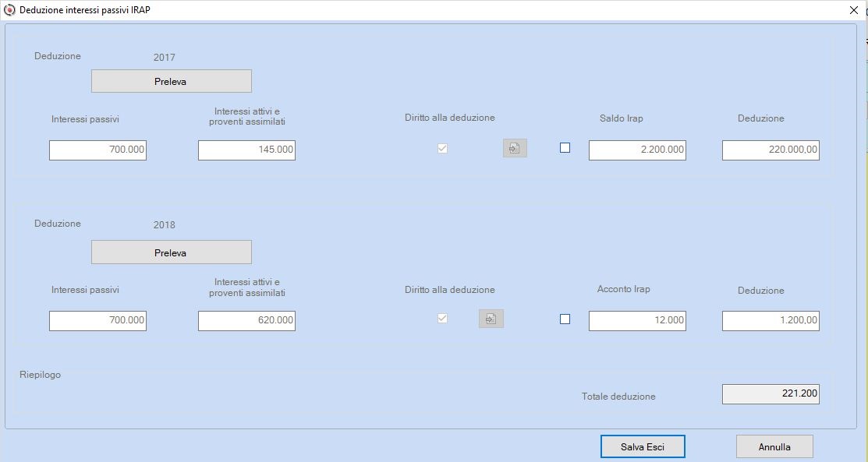The width and height of the screenshot is (868, 462).
Task: Click the Preleva button for 2017
Action: point(172,81)
